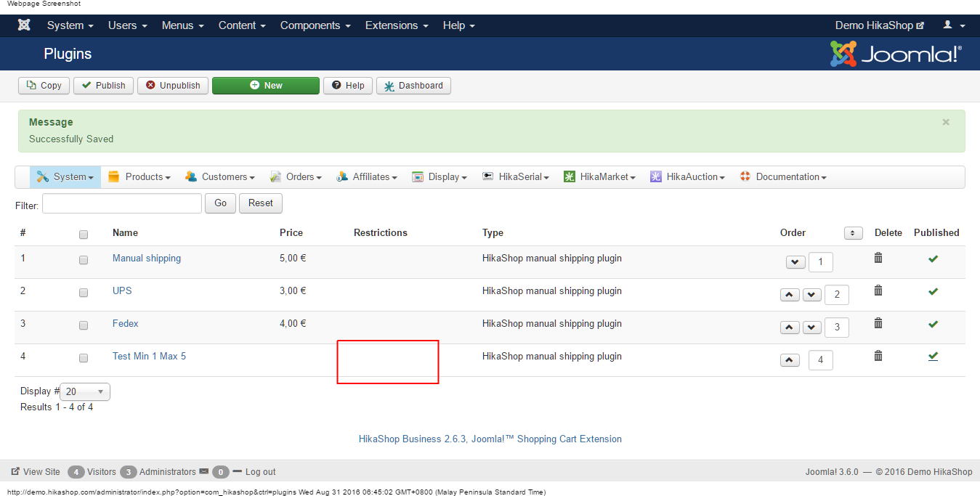
Task: Toggle published checkmark for Fedex
Action: [934, 324]
